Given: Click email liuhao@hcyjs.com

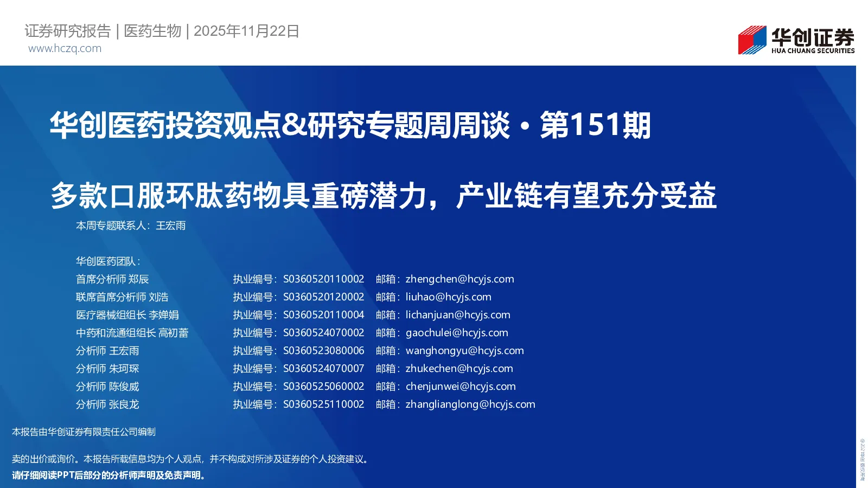Looking at the screenshot, I should [x=448, y=297].
